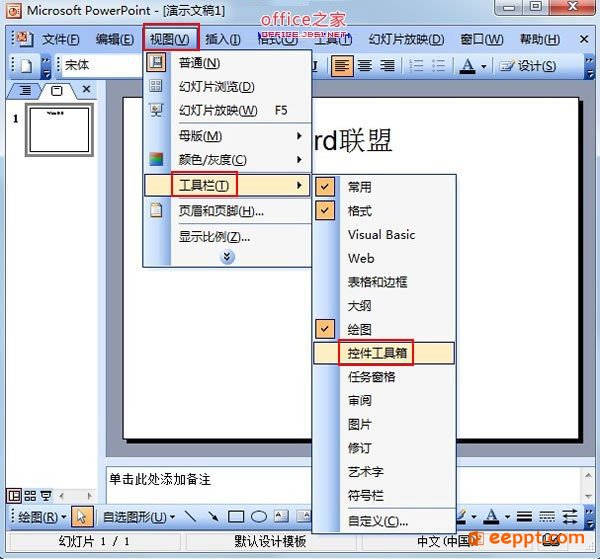Viewport: 600px width, 559px height.
Task: Enable the 控件工具箱 toolbar
Action: (x=384, y=353)
